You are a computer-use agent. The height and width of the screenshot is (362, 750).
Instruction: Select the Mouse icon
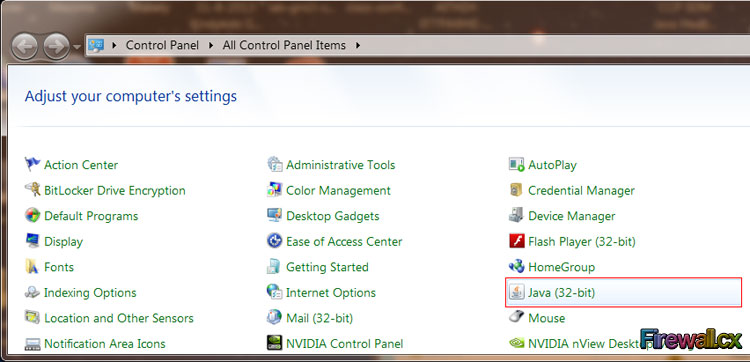tap(517, 317)
